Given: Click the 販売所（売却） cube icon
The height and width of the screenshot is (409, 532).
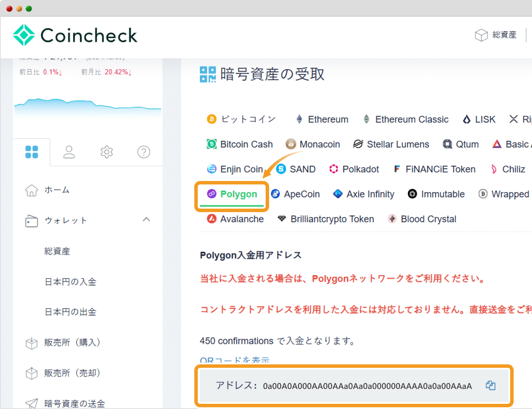Looking at the screenshot, I should pos(32,373).
